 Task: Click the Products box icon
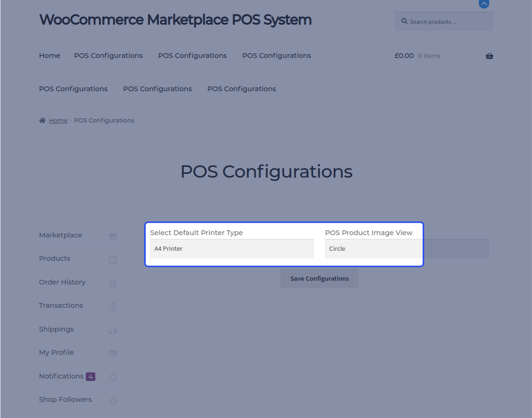click(113, 260)
